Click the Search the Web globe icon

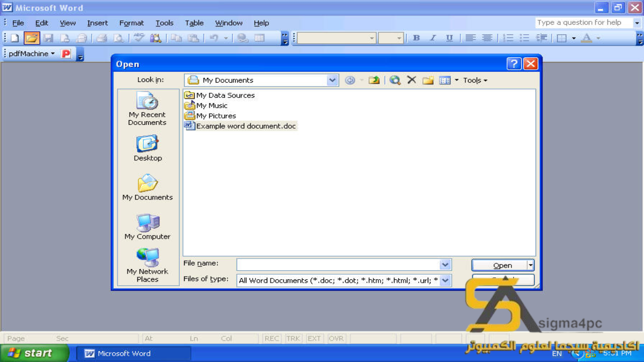point(395,80)
